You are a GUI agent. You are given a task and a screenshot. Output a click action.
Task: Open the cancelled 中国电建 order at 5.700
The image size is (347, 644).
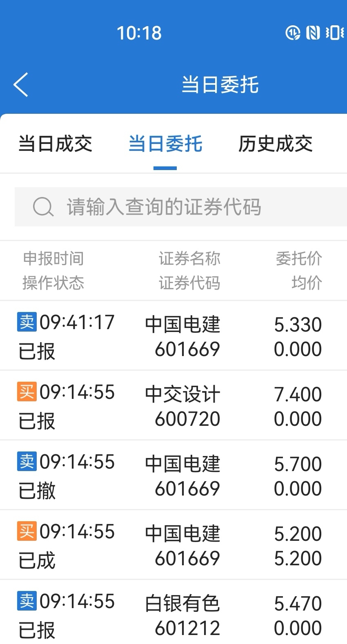[x=173, y=475]
